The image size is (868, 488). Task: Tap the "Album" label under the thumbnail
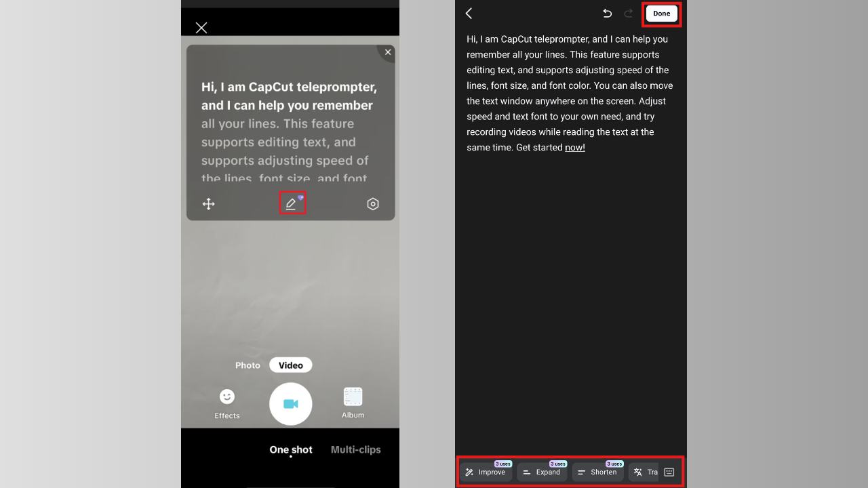[353, 415]
